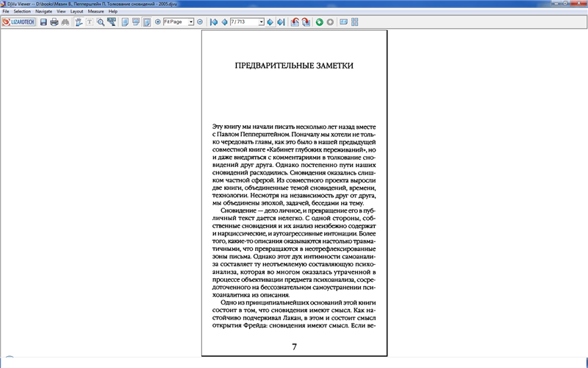Click the LizardTech logo button

[x=18, y=22]
